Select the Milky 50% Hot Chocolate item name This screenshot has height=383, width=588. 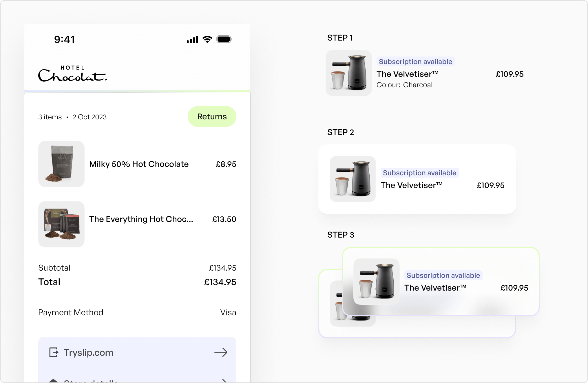pyautogui.click(x=139, y=164)
